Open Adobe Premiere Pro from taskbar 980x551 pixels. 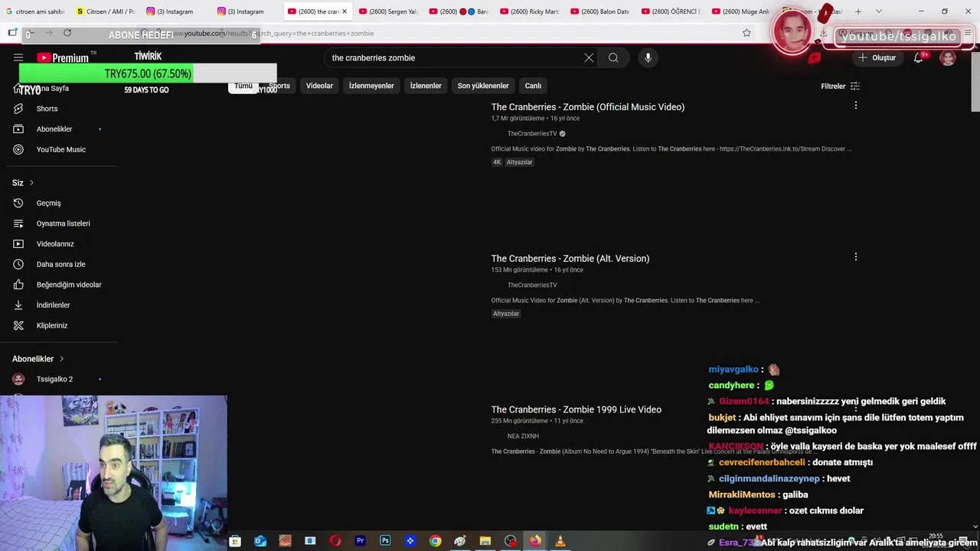click(360, 541)
